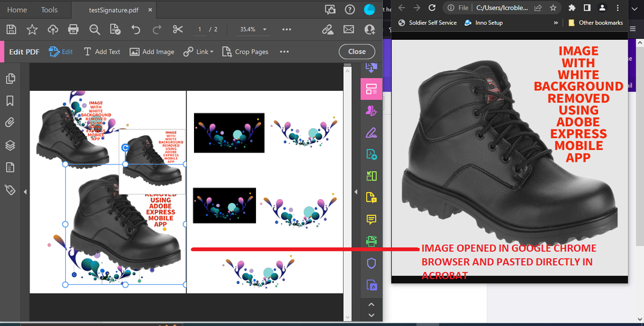
Task: Open the Request E-signatures tool icon
Action: [371, 110]
